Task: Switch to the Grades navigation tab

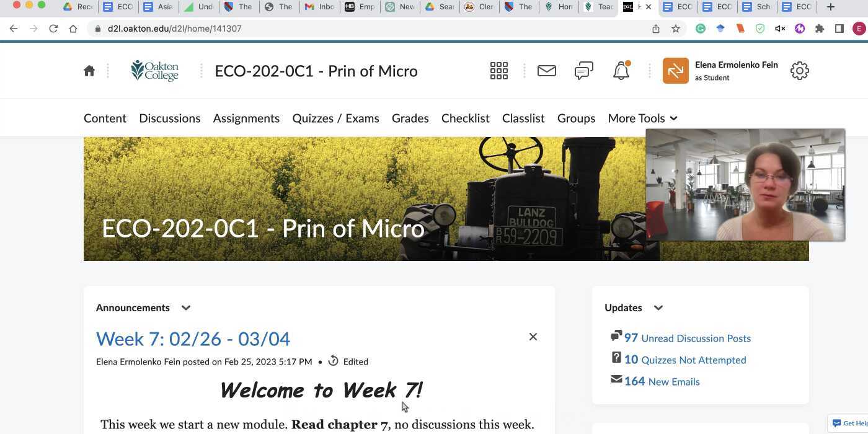Action: pos(409,118)
